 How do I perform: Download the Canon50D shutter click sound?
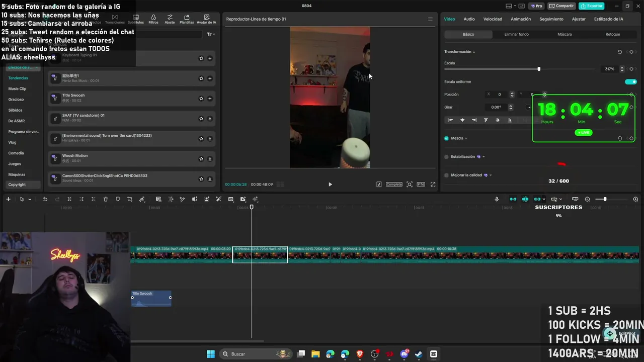click(x=210, y=179)
